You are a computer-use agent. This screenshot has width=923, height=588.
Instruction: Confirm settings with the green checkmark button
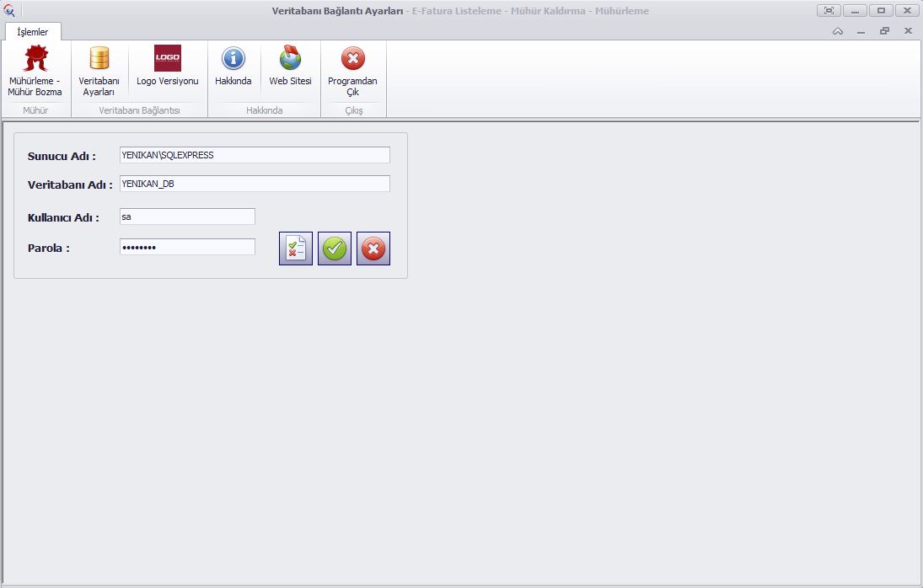(335, 249)
